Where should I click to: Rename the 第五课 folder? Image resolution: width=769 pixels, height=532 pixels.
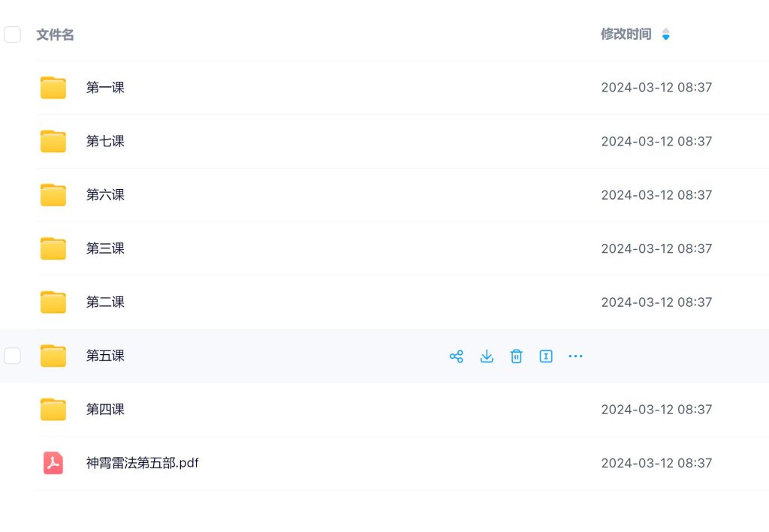coord(546,356)
